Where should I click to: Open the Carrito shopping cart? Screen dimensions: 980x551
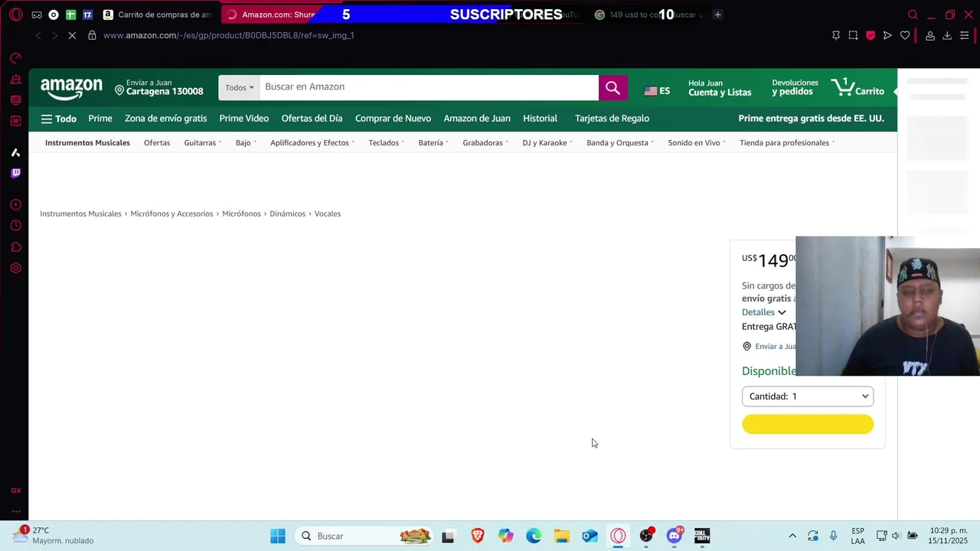pyautogui.click(x=857, y=88)
